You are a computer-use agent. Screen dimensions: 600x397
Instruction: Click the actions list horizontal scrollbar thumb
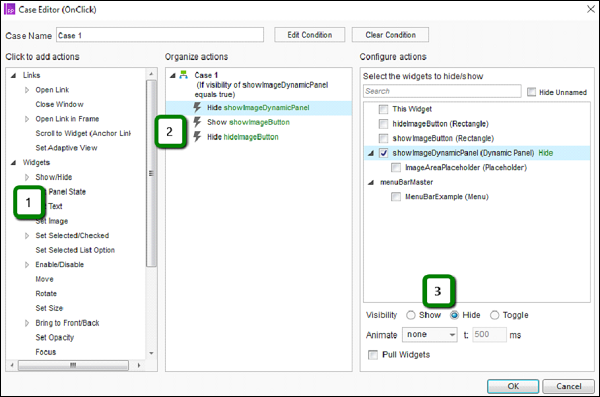(x=73, y=365)
